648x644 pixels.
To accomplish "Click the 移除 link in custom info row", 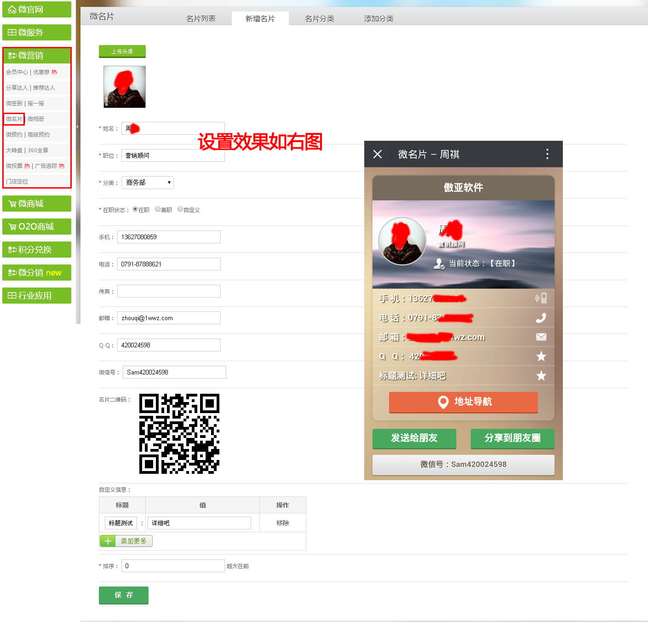I will coord(282,523).
